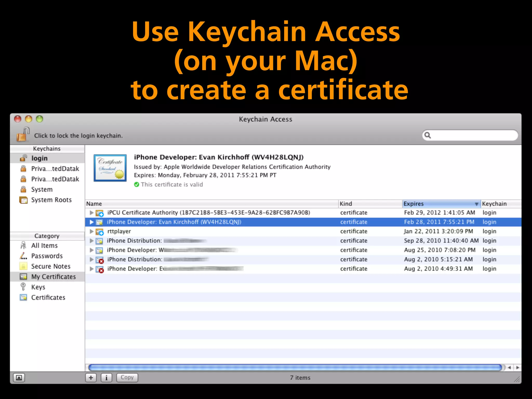Screen dimensions: 532x399
Task: Click the iPCU Certificate Authority certificate icon
Action: click(x=100, y=213)
